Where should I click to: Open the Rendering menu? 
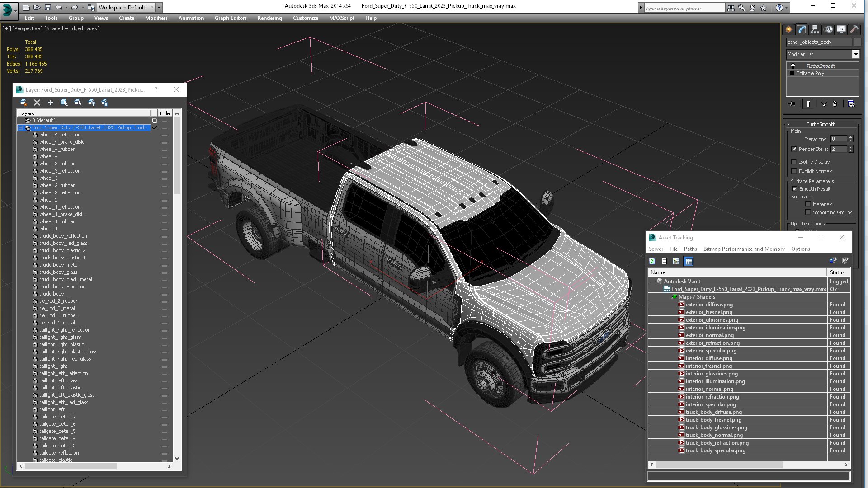tap(269, 18)
